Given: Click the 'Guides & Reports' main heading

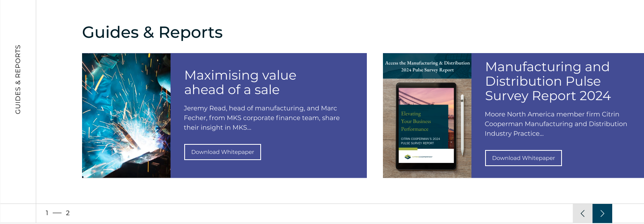Looking at the screenshot, I should click(x=152, y=33).
